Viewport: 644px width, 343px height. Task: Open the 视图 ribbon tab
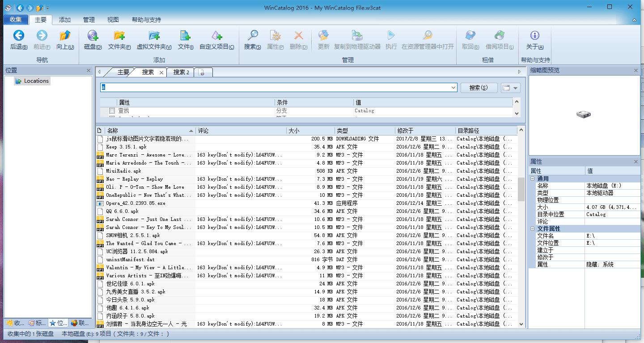click(113, 20)
